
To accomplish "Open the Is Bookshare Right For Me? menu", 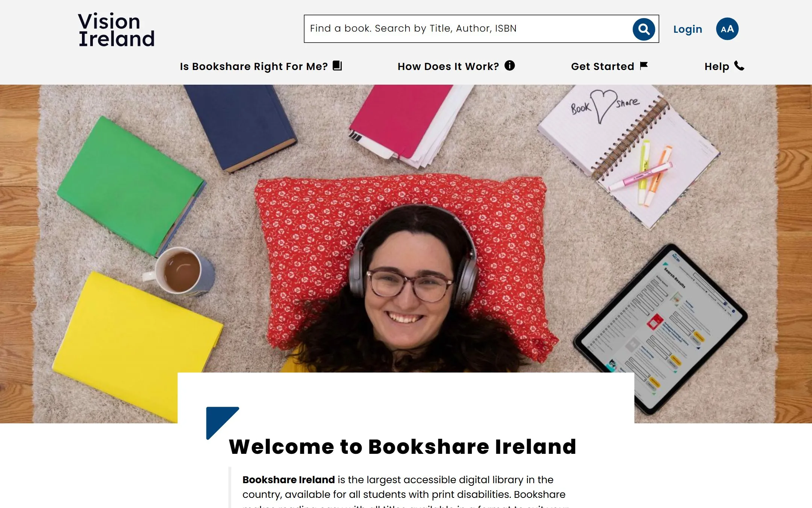I will (x=261, y=66).
